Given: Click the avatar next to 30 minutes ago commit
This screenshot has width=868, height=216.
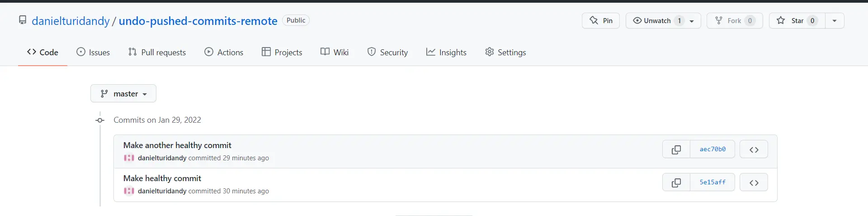Looking at the screenshot, I should click(129, 191).
